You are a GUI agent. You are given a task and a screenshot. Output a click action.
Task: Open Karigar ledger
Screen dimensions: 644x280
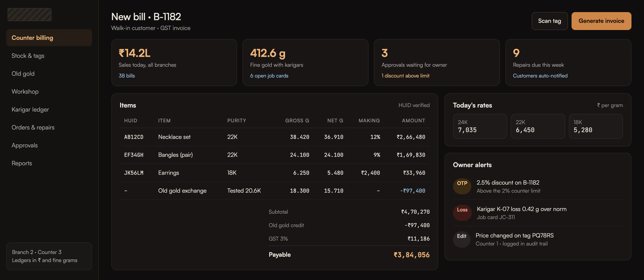click(x=49, y=110)
